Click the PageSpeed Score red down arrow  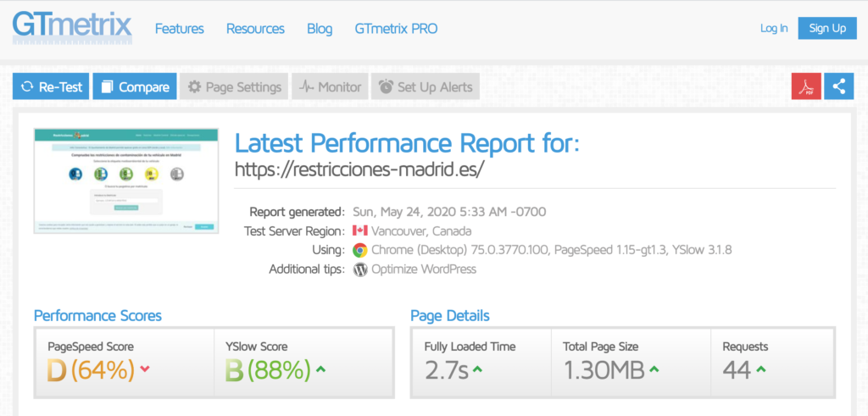(145, 369)
